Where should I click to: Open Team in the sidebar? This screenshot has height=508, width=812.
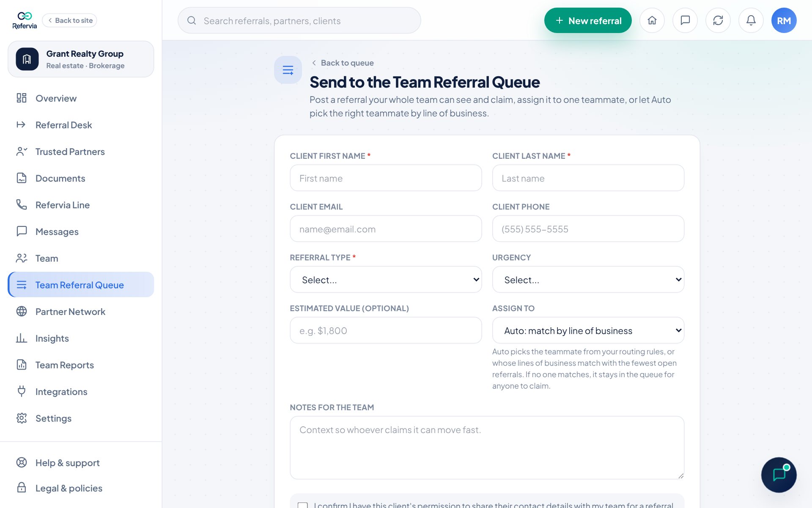(81, 258)
